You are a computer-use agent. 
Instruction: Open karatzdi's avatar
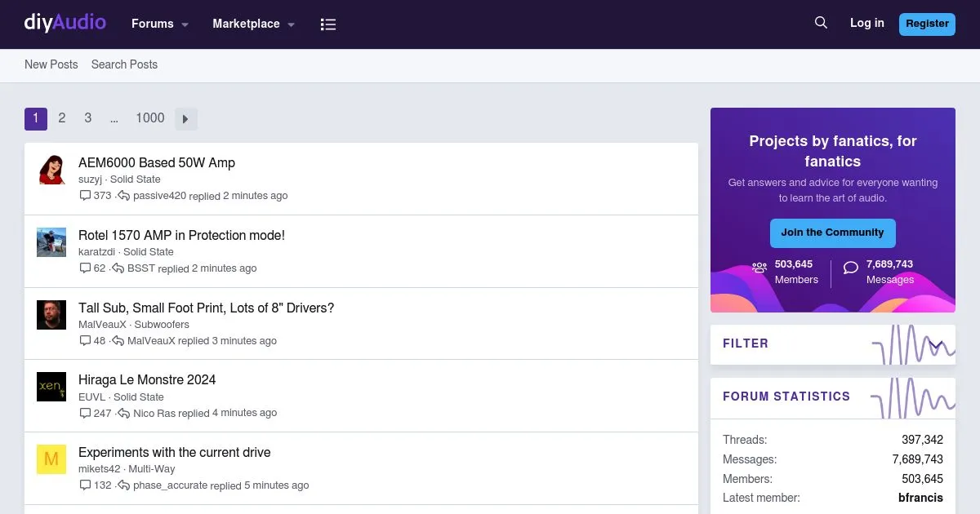click(51, 242)
